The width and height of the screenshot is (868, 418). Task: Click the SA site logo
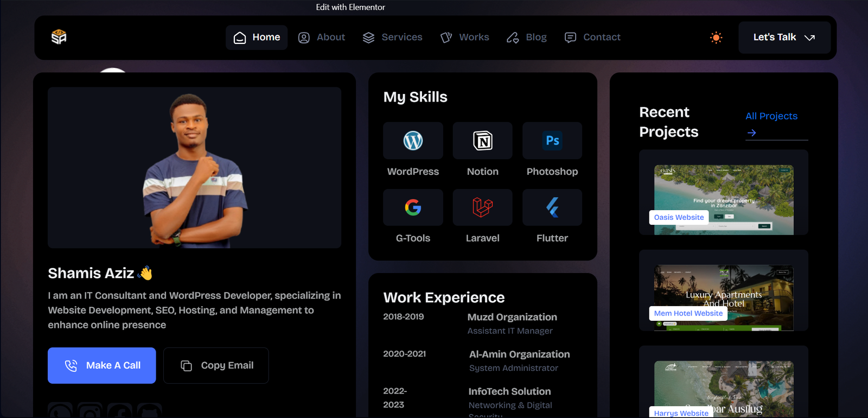[x=59, y=37]
